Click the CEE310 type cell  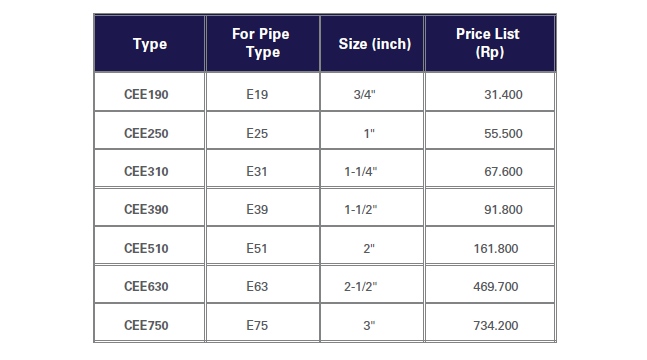tap(149, 168)
